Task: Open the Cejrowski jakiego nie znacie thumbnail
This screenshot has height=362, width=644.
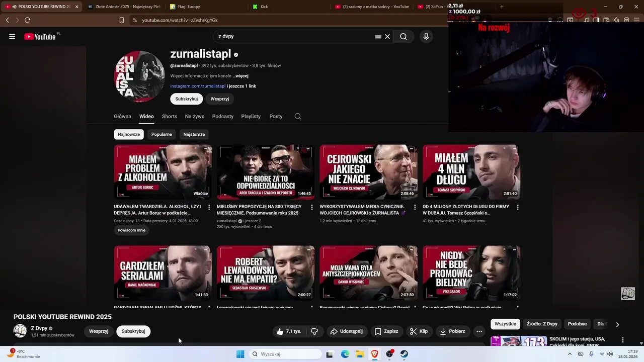Action: 368,172
